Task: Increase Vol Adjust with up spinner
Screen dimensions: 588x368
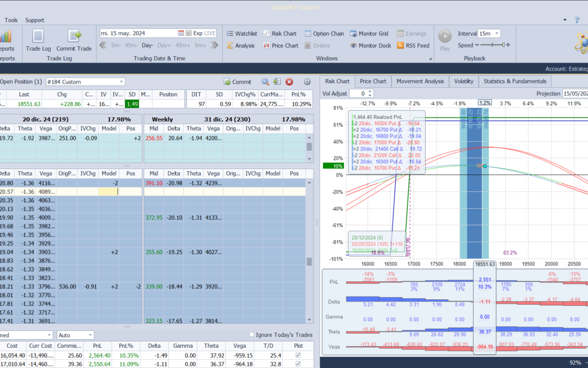Action: pyautogui.click(x=370, y=91)
